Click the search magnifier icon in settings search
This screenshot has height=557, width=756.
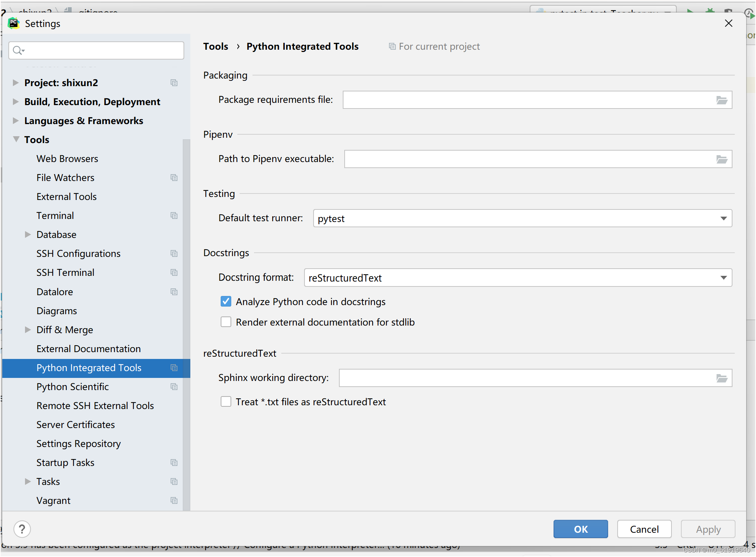pyautogui.click(x=18, y=50)
